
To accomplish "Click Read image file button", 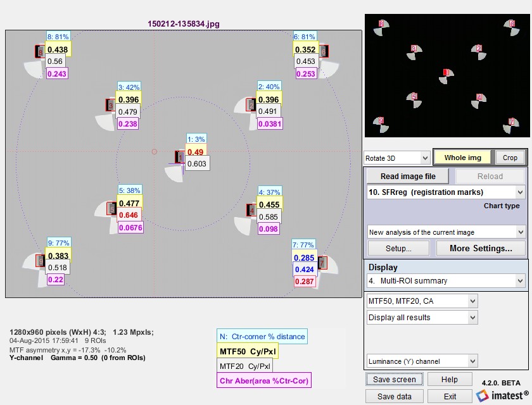I will pyautogui.click(x=408, y=176).
